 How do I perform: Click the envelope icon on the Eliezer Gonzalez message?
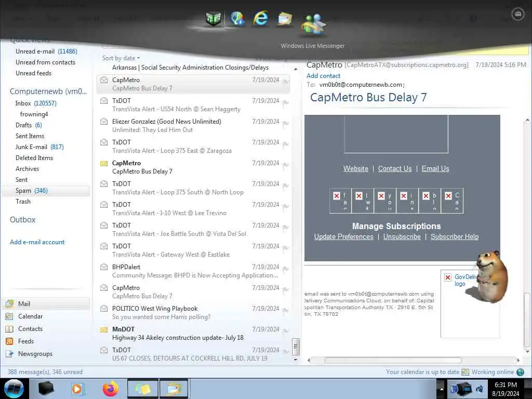(104, 122)
